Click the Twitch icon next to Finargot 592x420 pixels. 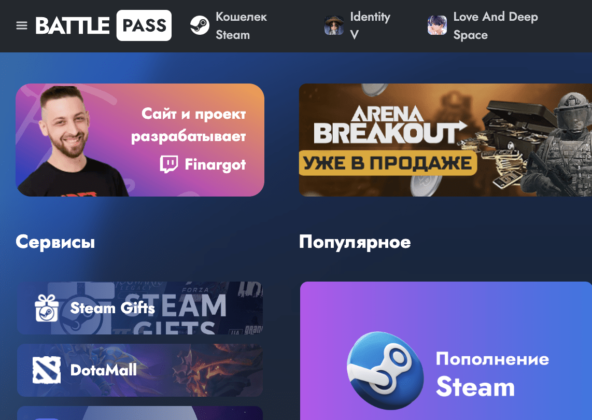tap(169, 164)
